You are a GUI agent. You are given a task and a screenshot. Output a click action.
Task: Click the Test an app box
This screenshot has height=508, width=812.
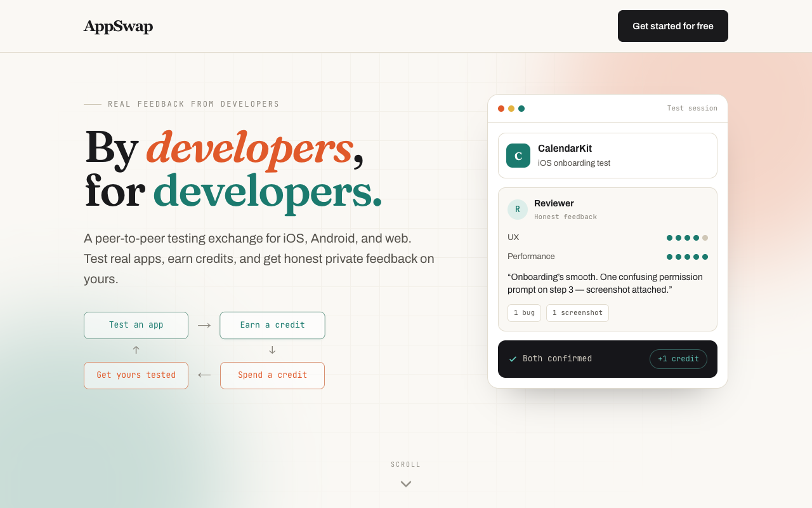click(136, 325)
